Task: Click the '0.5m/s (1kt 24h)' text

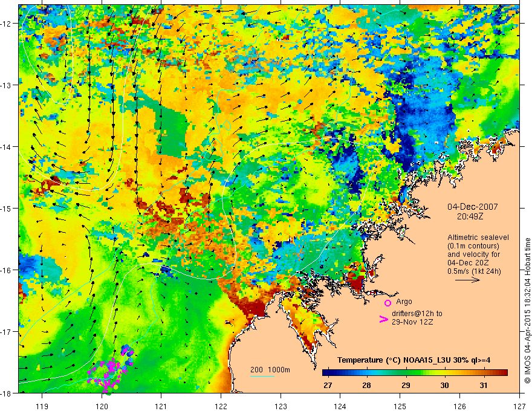Action: (x=474, y=271)
